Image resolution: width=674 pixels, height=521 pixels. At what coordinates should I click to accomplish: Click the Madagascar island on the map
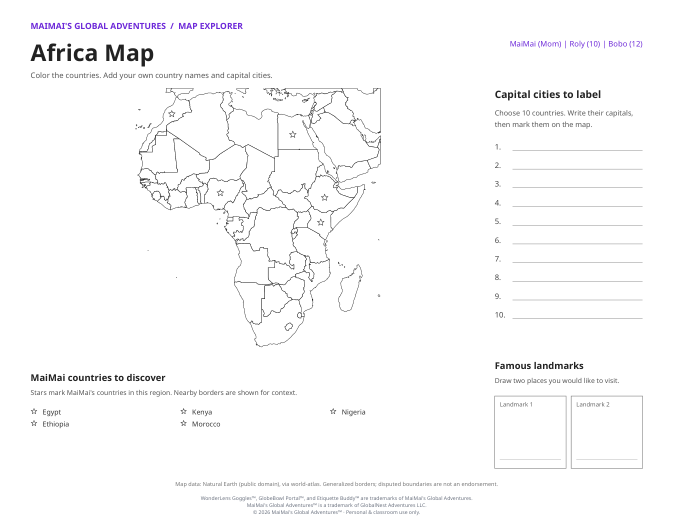(349, 290)
